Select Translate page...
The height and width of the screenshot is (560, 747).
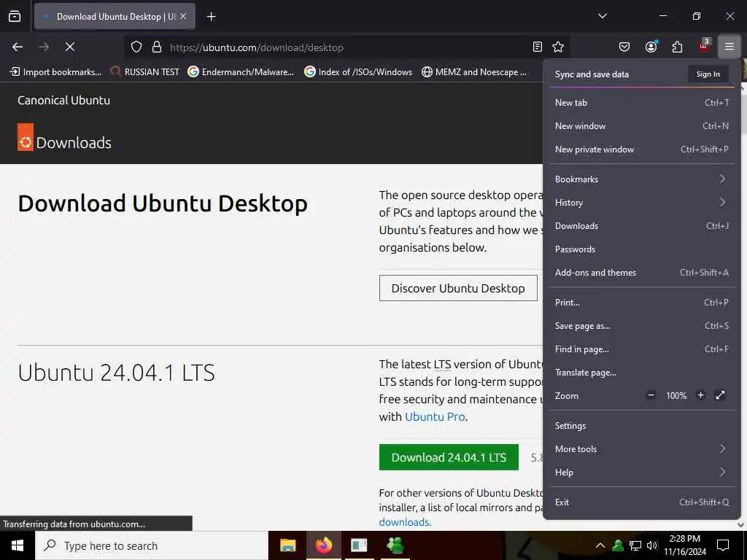point(642,373)
